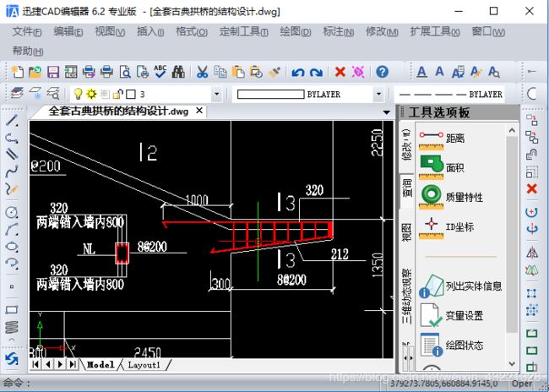Select the ID坐标 coordinate tool

point(446,227)
